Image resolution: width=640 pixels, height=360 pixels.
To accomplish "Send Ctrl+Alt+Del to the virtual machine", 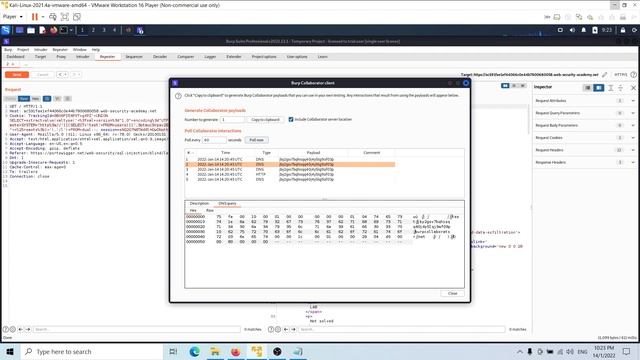I will (x=53, y=17).
